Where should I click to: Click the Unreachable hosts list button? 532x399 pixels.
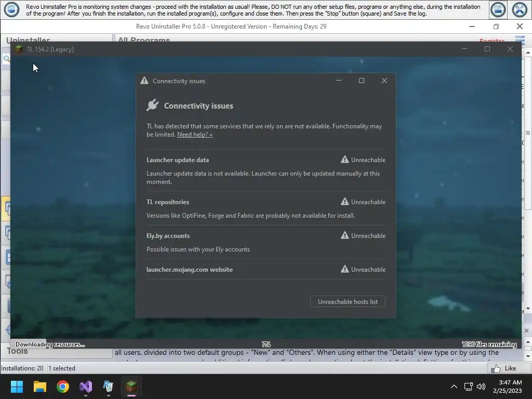coord(348,302)
